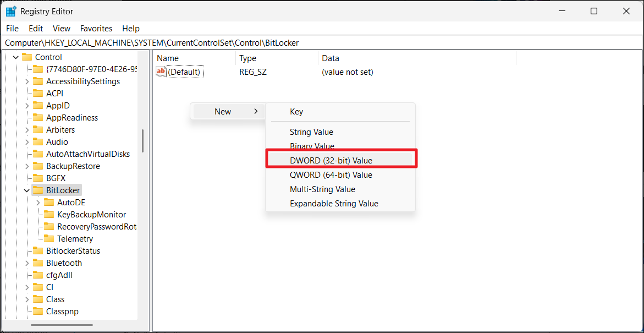
Task: Choose Key from the New submenu
Action: (340, 111)
